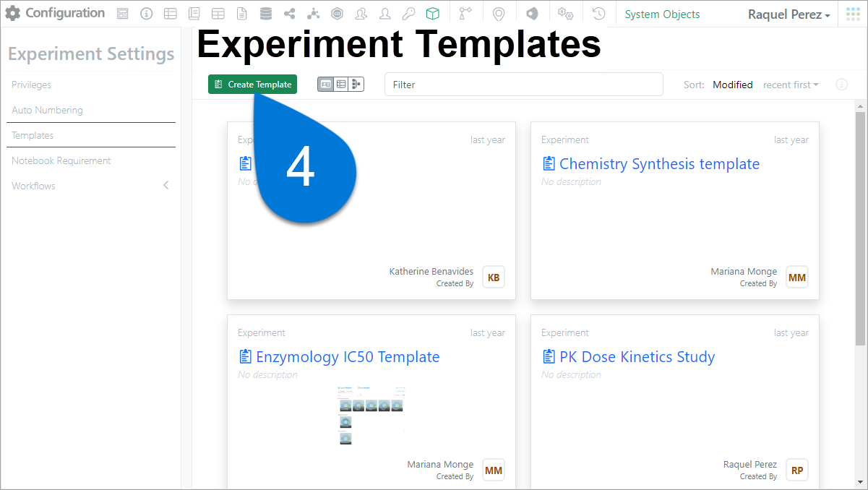The height and width of the screenshot is (490, 868).
Task: Switch to table list view
Action: click(340, 85)
